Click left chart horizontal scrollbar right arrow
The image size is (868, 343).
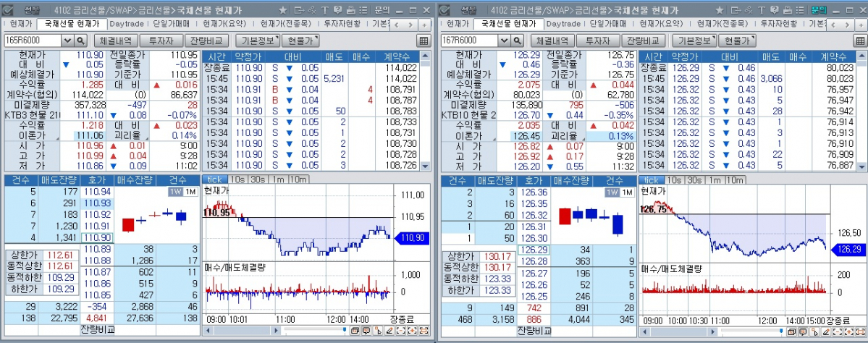click(x=275, y=331)
